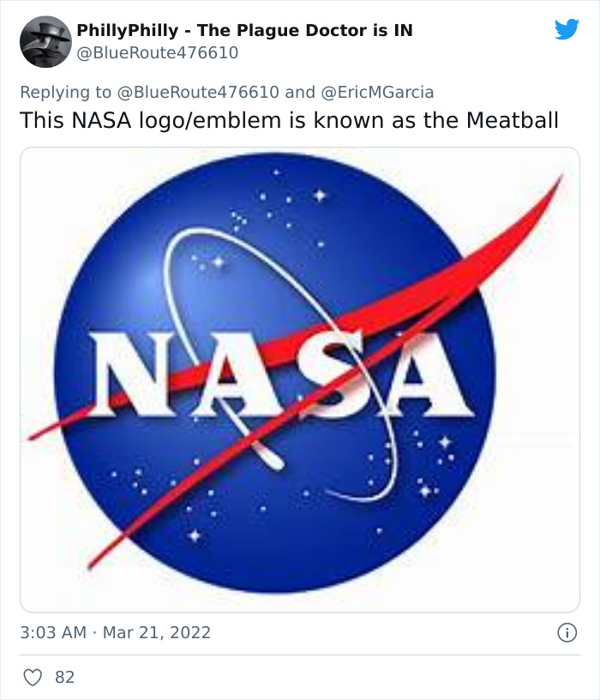Click the bright star at the top of the blue circle

[319, 196]
